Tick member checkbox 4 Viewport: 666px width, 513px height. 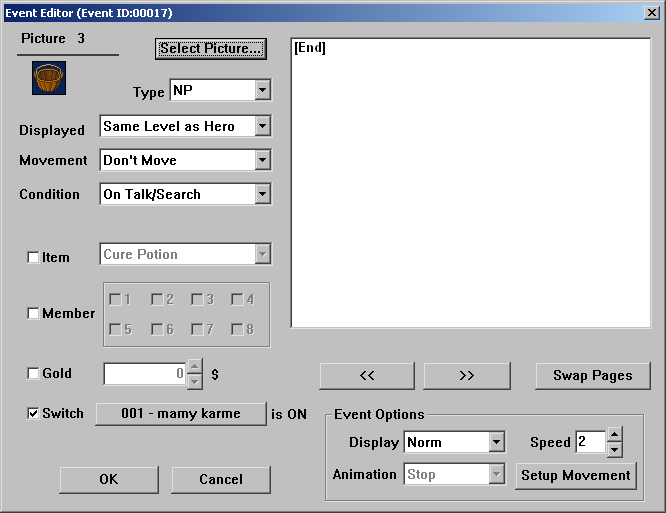(x=237, y=299)
